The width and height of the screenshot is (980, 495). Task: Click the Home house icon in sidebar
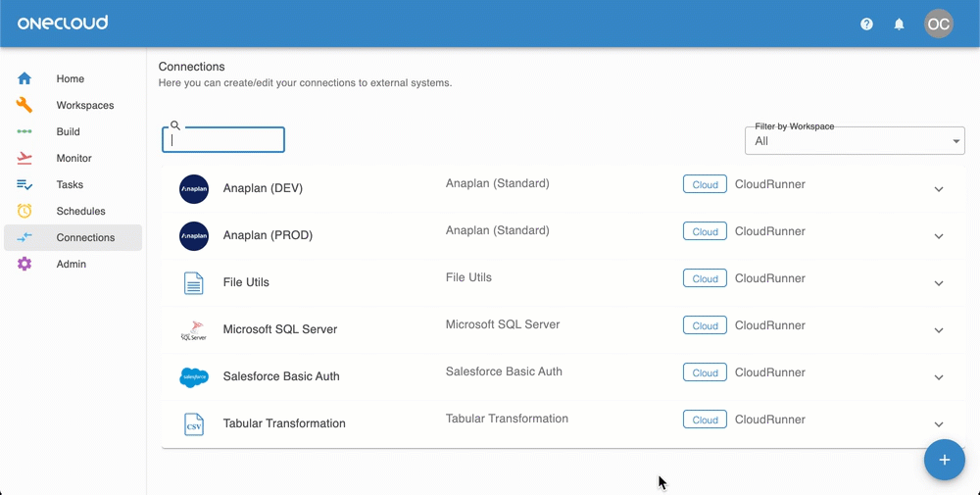click(24, 78)
